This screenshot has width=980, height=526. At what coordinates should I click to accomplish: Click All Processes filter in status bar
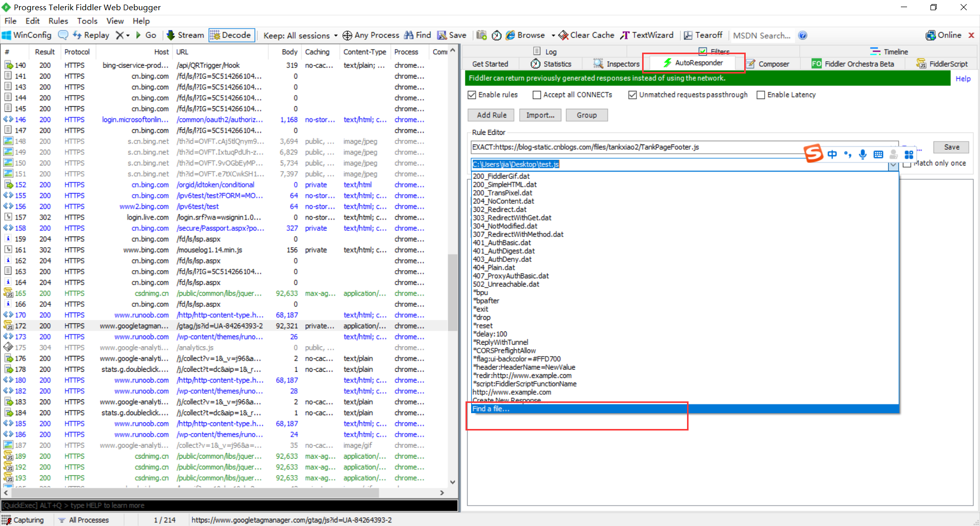click(x=83, y=520)
